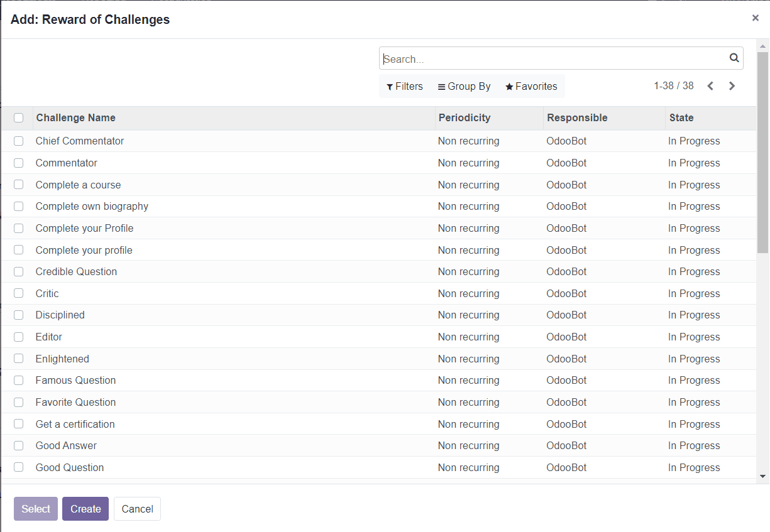This screenshot has width=770, height=532.
Task: Focus the Search input field
Action: point(553,59)
